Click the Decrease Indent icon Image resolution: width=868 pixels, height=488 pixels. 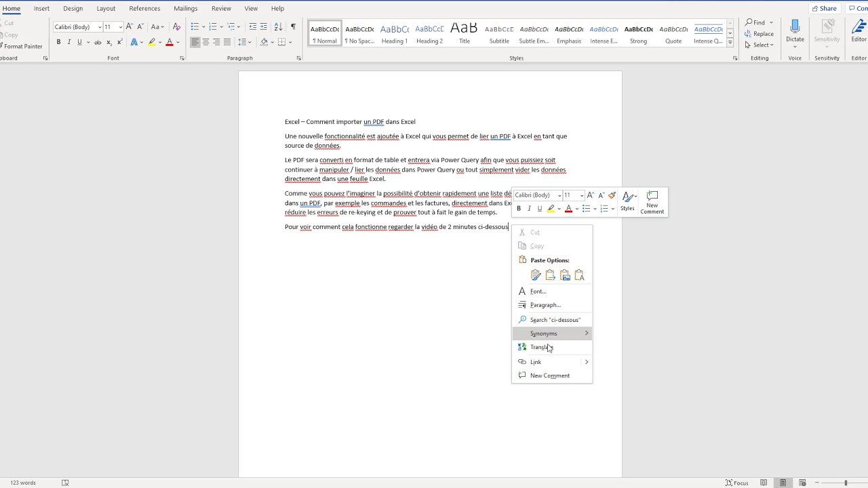tap(253, 26)
